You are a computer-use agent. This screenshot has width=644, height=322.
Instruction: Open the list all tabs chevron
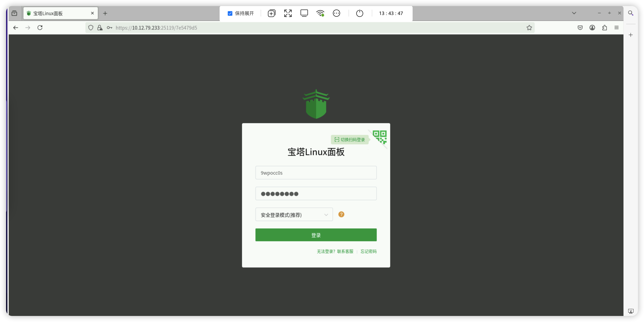tap(574, 13)
